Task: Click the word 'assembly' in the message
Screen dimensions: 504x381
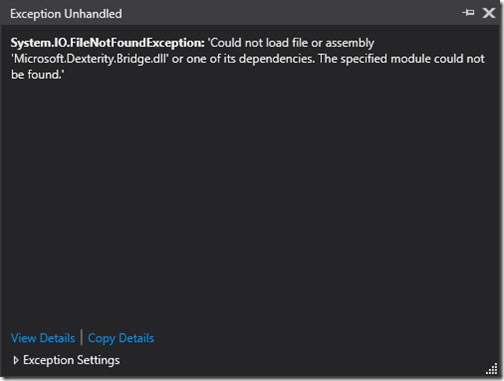Action: (x=350, y=43)
